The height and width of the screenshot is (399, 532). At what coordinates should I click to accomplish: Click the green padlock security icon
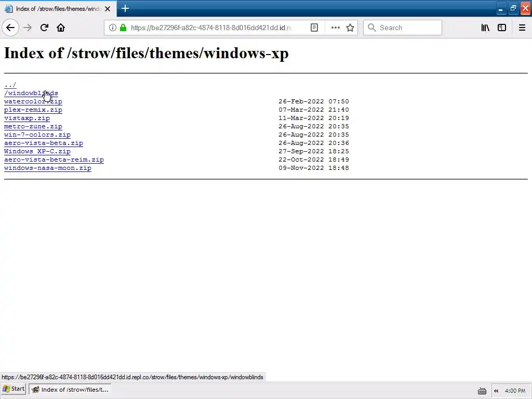[x=123, y=28]
